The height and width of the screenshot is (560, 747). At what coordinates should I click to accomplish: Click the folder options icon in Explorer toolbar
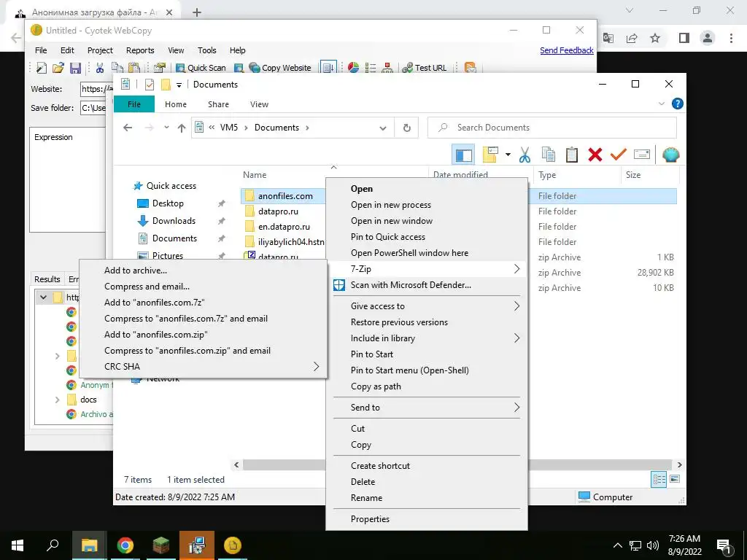coord(490,155)
